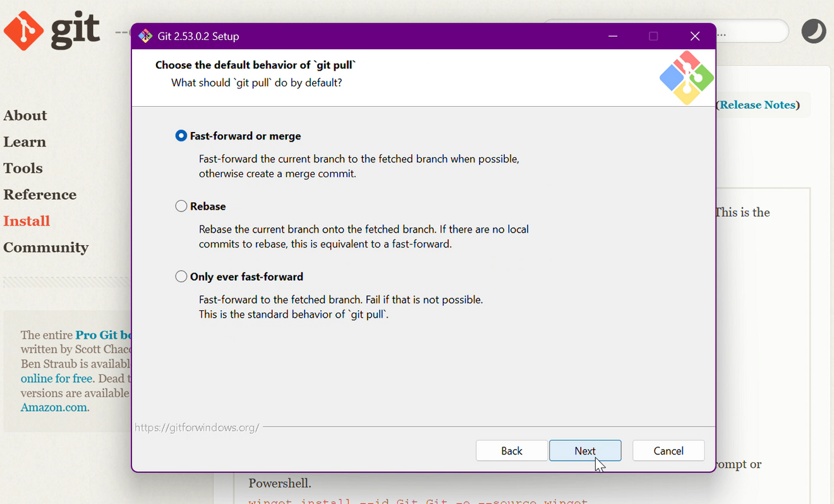Open the gitforwindows.org link
This screenshot has height=504, width=834.
point(197,428)
